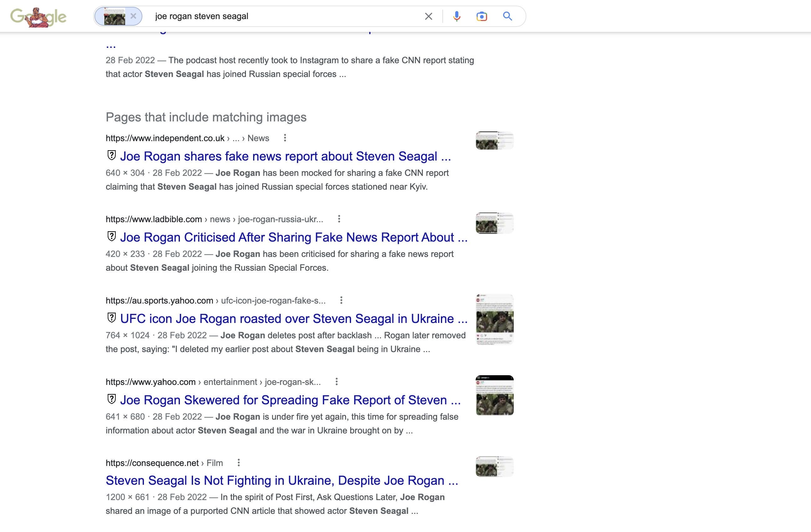Submit search with magnifying glass icon
Screen dimensions: 811x532
pos(508,16)
